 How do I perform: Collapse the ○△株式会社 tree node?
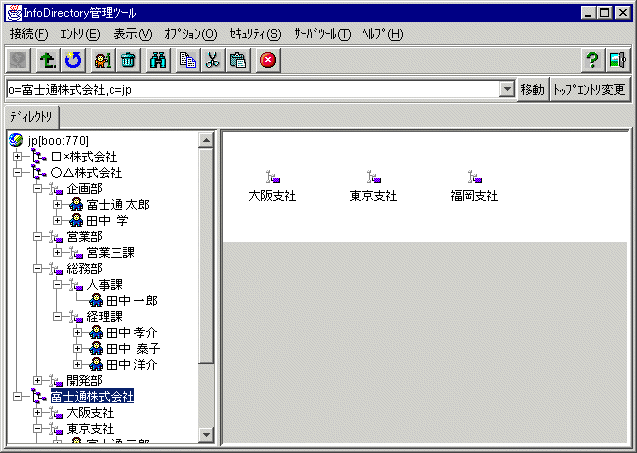point(17,172)
